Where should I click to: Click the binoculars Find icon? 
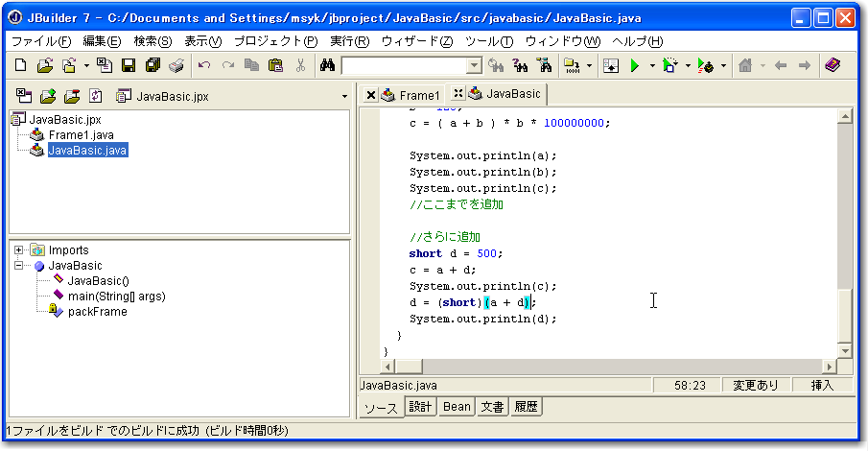[x=327, y=66]
